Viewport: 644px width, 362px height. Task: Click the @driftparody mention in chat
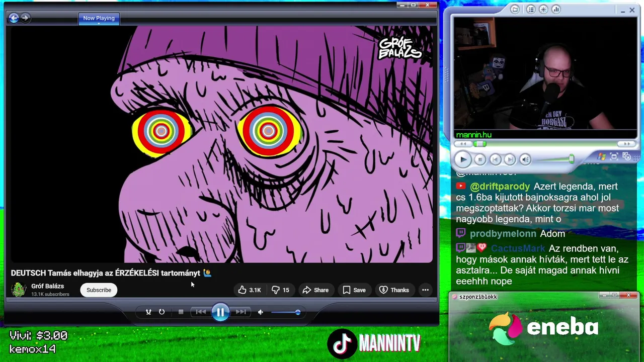[500, 186]
